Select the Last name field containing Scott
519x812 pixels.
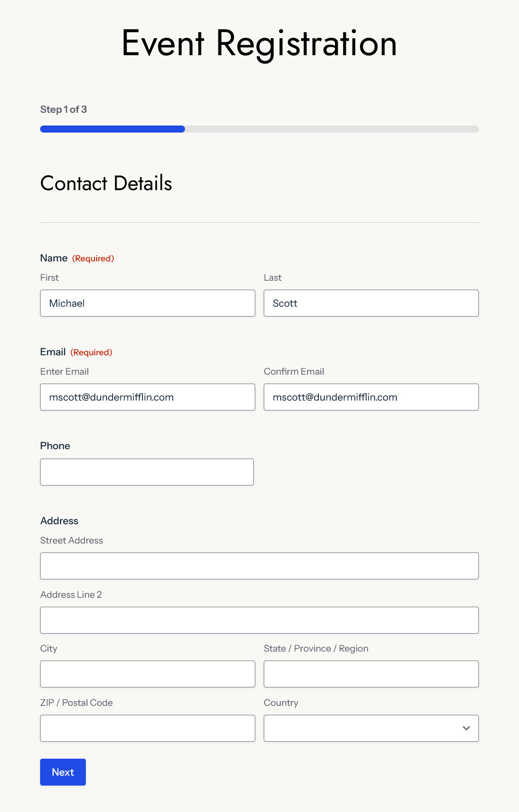(x=371, y=303)
